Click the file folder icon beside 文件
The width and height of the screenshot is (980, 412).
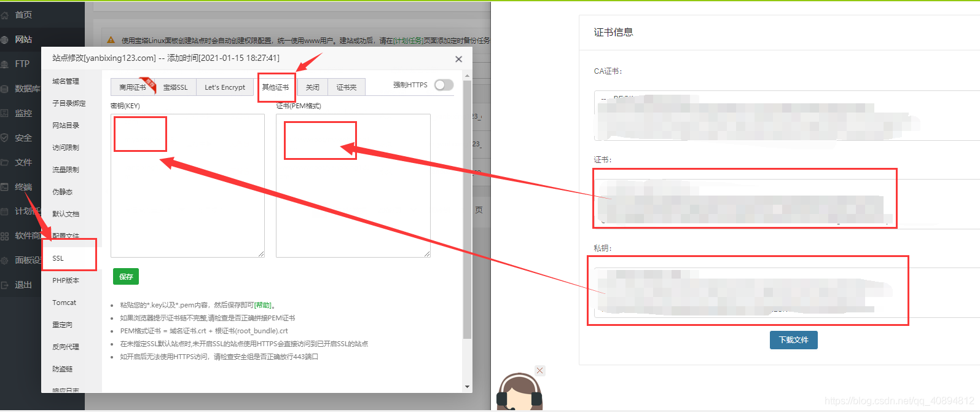(4, 162)
